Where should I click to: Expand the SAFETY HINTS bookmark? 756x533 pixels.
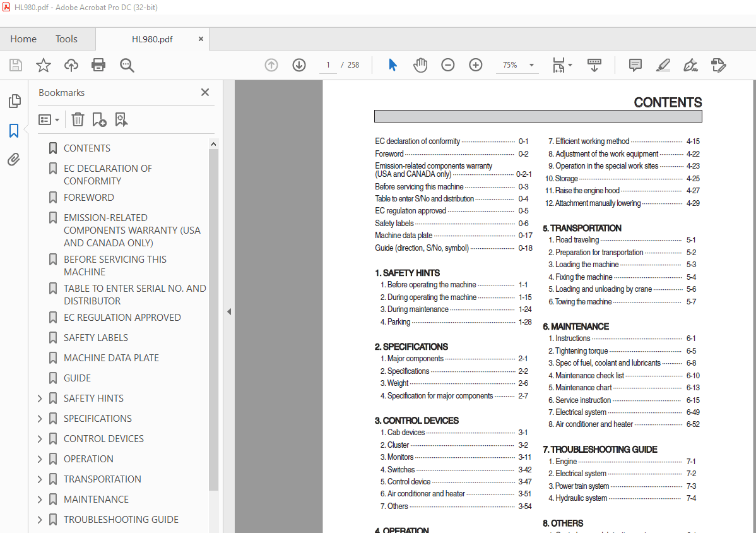coord(40,398)
